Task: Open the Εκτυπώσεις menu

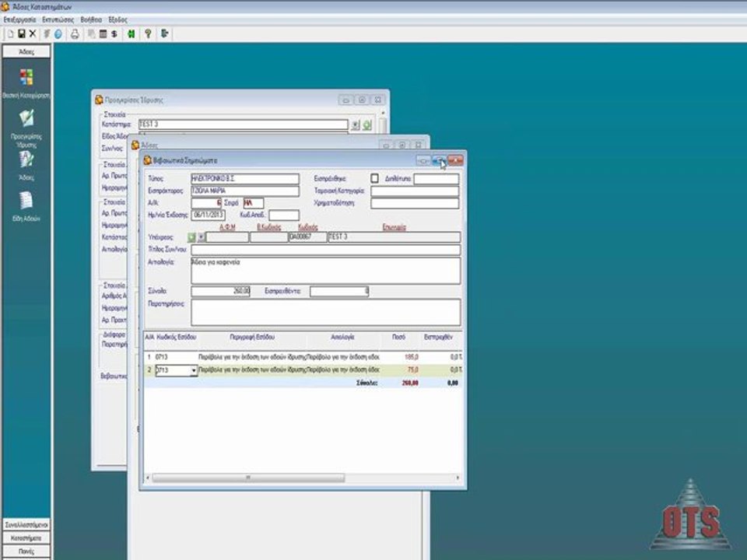Action: click(x=58, y=20)
